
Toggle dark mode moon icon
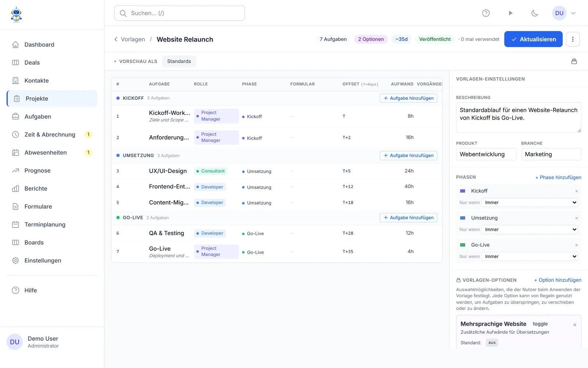(x=535, y=13)
